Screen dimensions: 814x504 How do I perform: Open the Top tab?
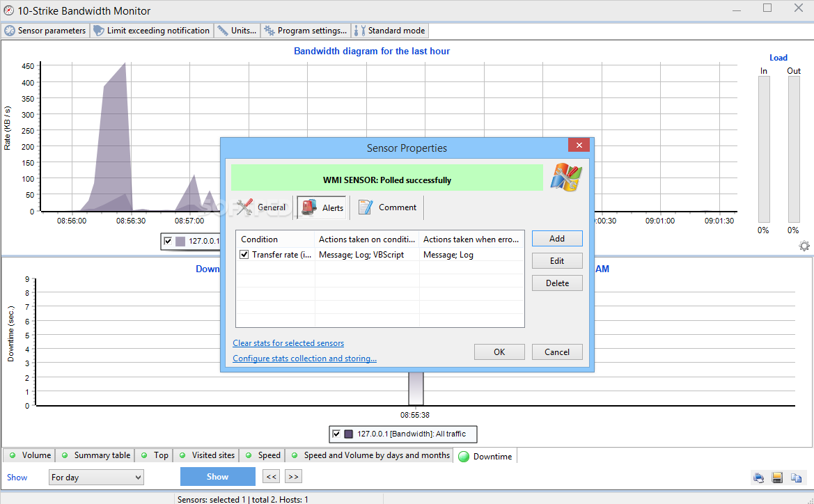pyautogui.click(x=155, y=456)
